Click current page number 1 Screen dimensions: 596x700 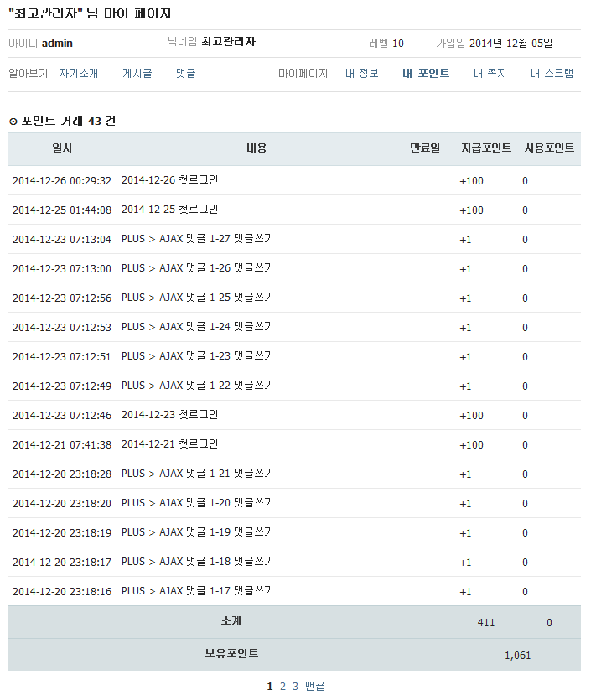[270, 687]
